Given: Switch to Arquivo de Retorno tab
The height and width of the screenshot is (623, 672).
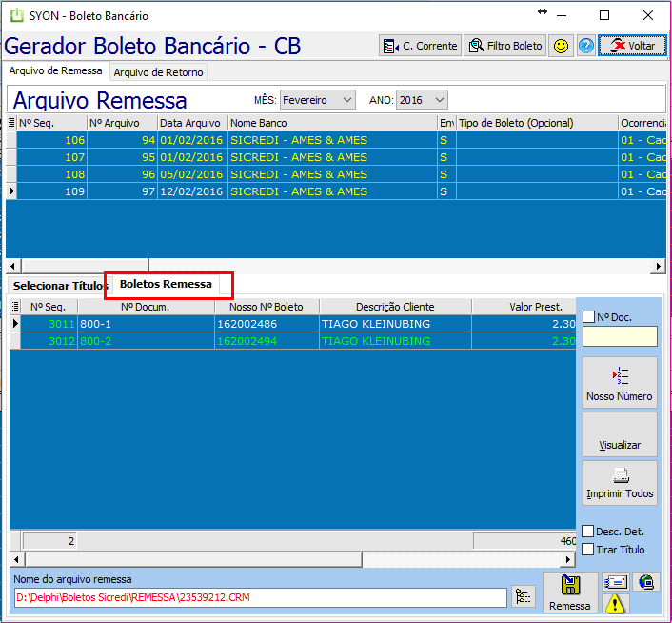Looking at the screenshot, I should click(x=158, y=72).
